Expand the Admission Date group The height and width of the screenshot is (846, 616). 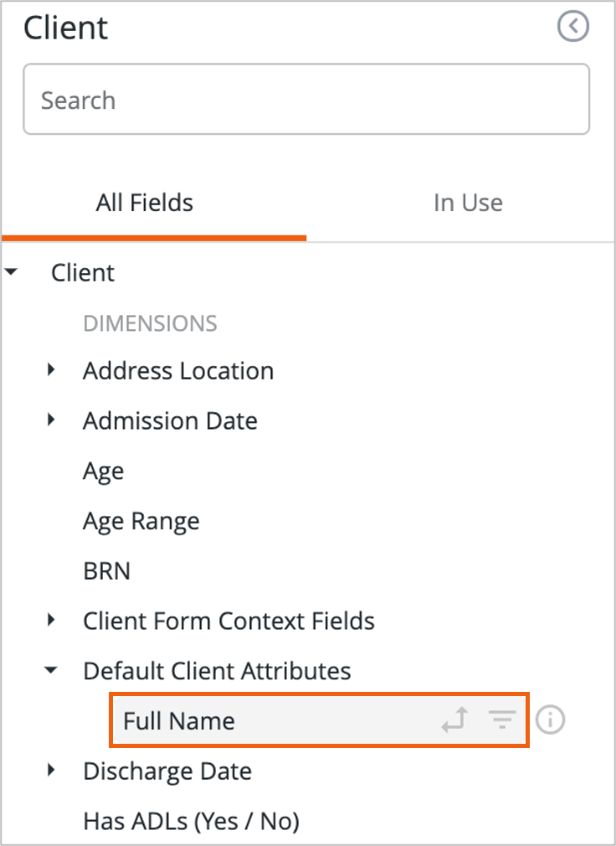click(x=52, y=420)
